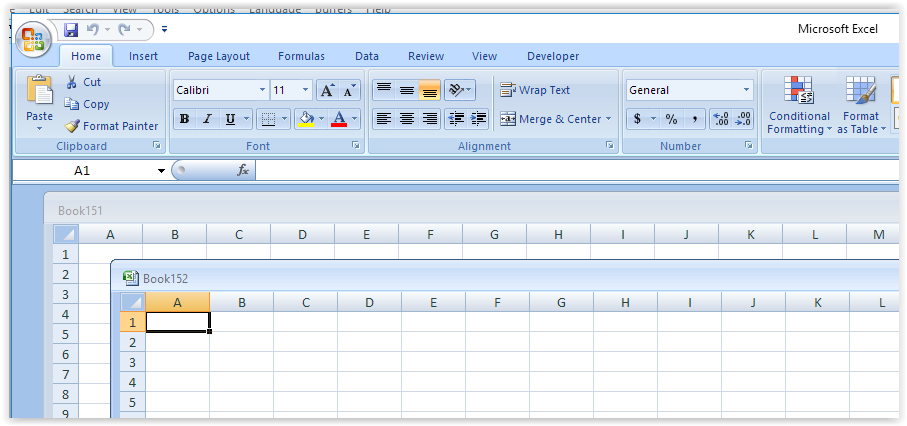Click into the formula bar
The height and width of the screenshot is (426, 907).
[x=577, y=170]
